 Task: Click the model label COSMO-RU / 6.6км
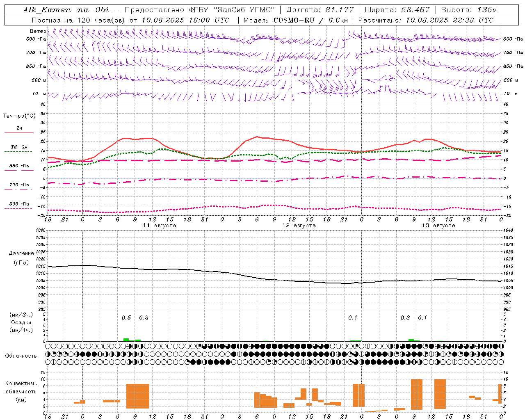tap(310, 20)
